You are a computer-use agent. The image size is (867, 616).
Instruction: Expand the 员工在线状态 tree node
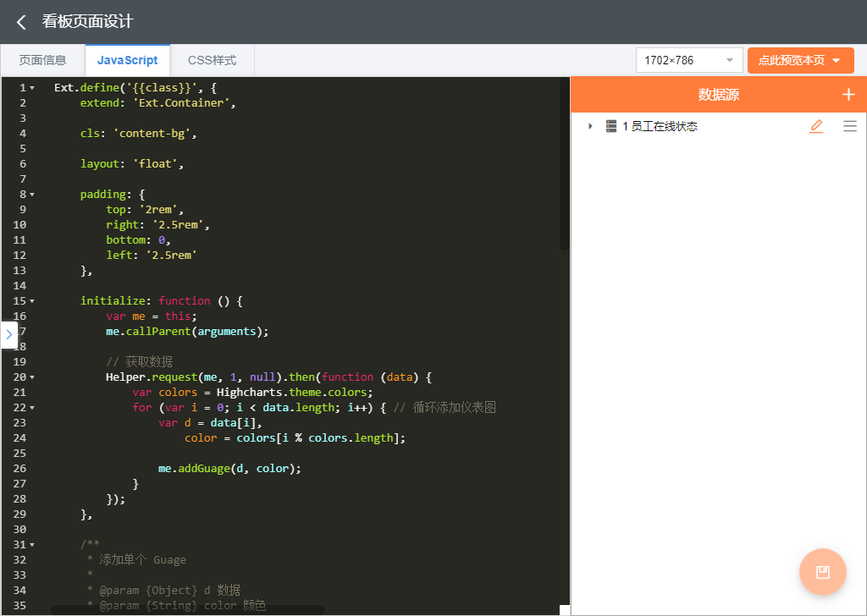(590, 127)
